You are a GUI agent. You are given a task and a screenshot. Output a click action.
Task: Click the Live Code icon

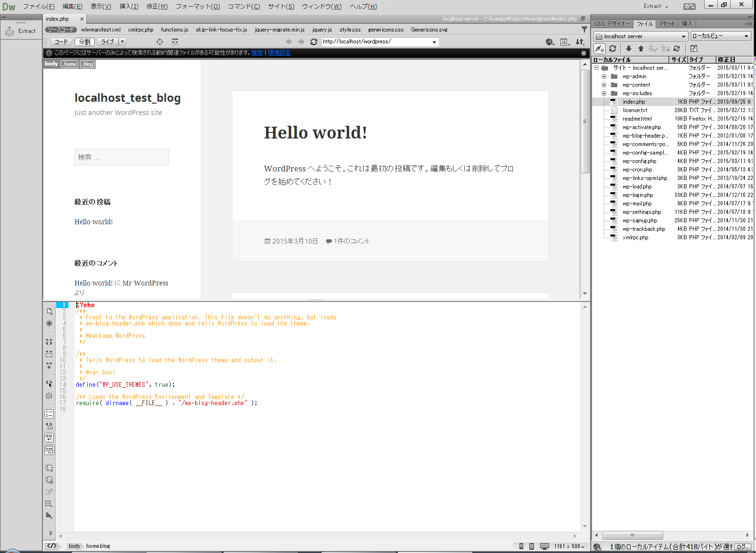pyautogui.click(x=175, y=42)
